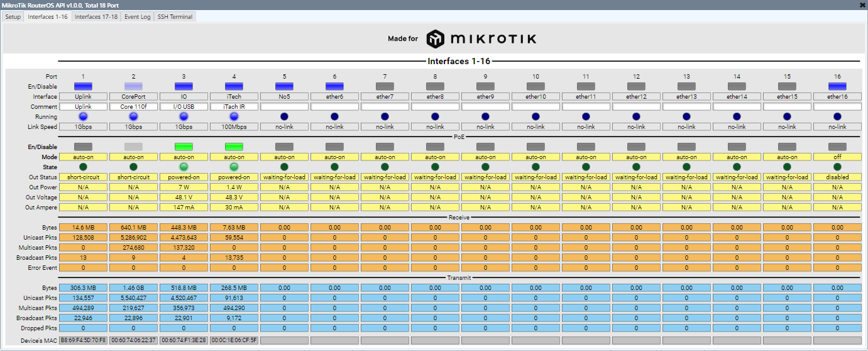Enable interface on port 10
Viewport: 868px width, 351px height.
536,86
